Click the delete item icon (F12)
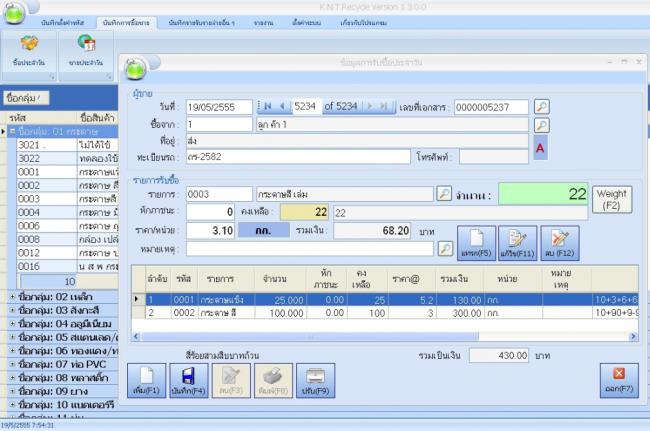Screen dimensions: 650x431 (560, 241)
